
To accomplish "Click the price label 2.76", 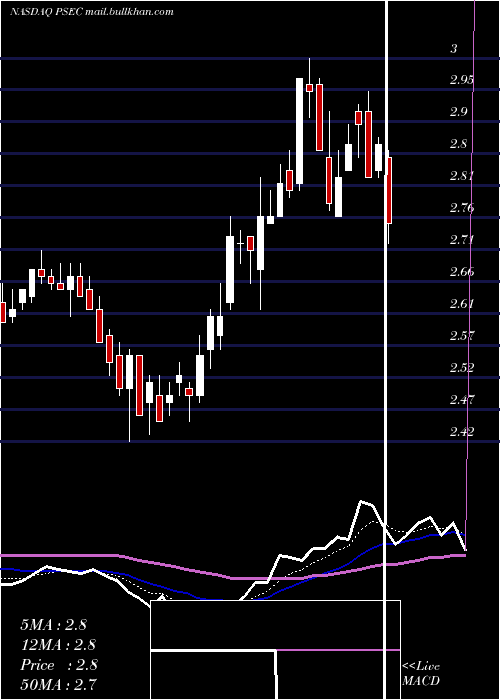I will click(x=462, y=208).
